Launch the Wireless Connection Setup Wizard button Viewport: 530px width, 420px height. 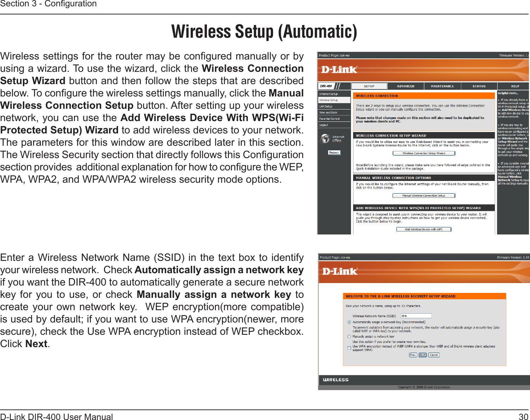424,153
